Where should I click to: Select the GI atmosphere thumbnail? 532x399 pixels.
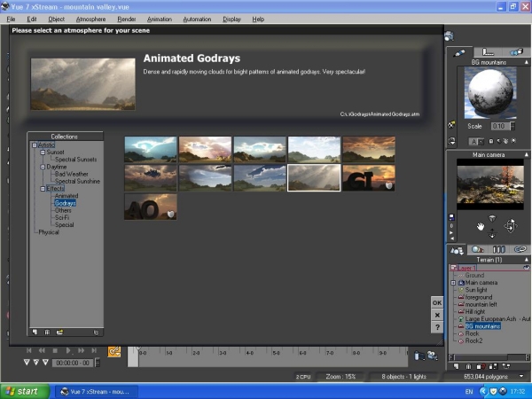coord(369,178)
